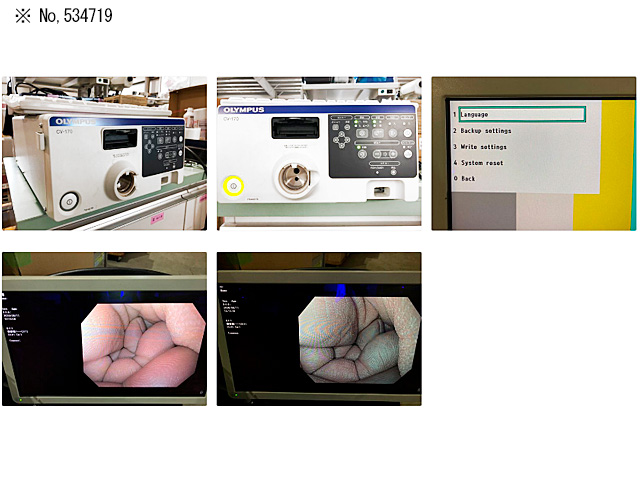Choose 'Write settings' in the menu photo

pos(484,147)
